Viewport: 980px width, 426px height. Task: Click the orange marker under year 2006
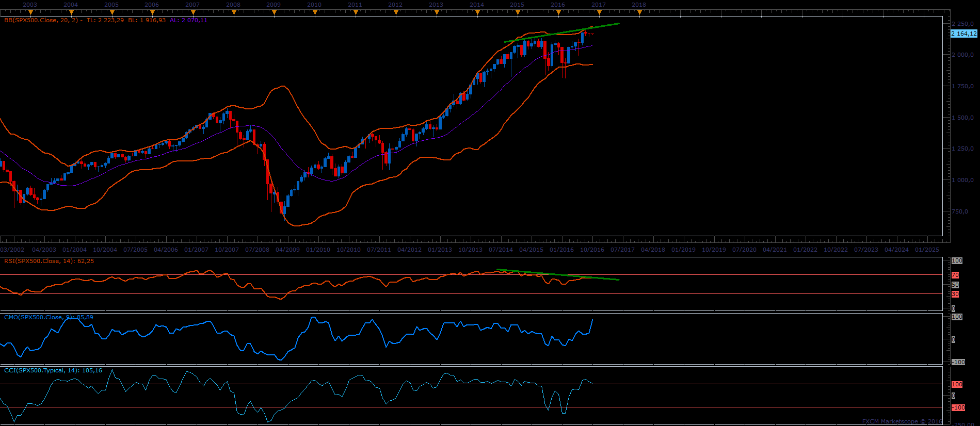(x=152, y=12)
